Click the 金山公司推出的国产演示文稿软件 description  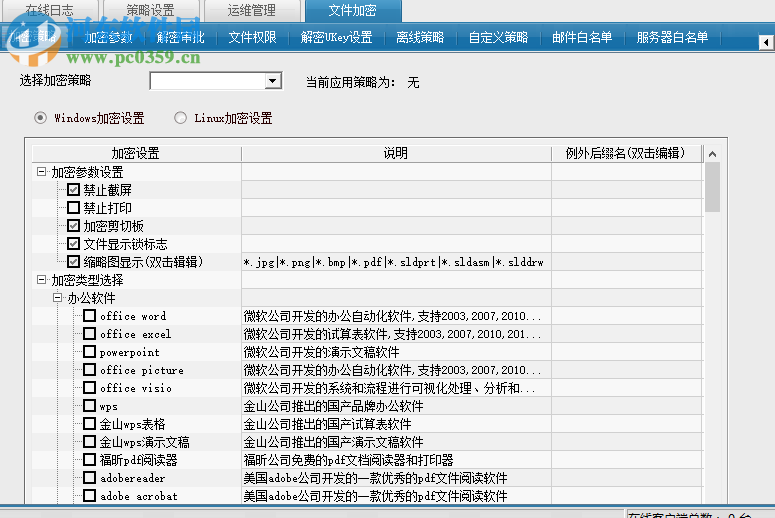pos(333,442)
